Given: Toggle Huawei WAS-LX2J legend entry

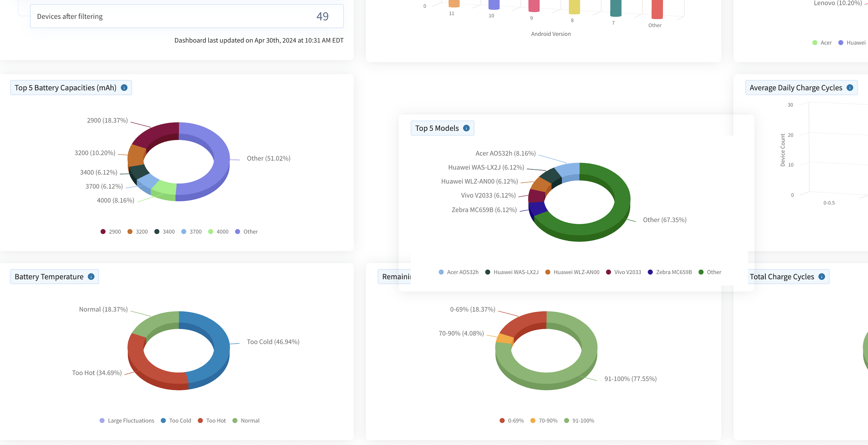Looking at the screenshot, I should (x=512, y=272).
